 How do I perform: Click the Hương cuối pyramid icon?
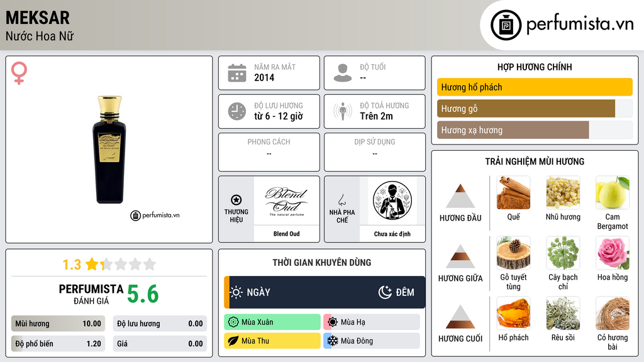click(x=460, y=317)
